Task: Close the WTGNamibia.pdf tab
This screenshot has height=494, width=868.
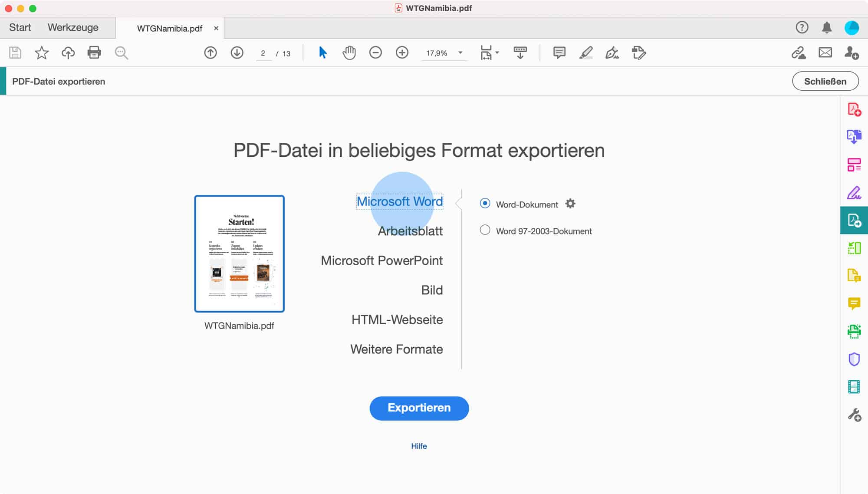Action: click(x=216, y=28)
